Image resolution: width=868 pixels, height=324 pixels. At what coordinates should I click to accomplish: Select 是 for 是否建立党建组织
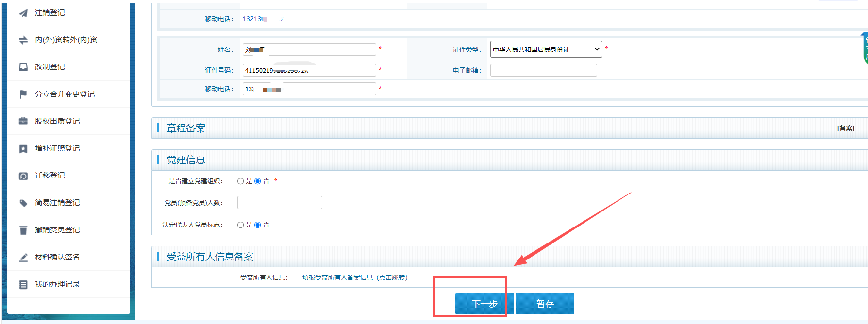(240, 181)
